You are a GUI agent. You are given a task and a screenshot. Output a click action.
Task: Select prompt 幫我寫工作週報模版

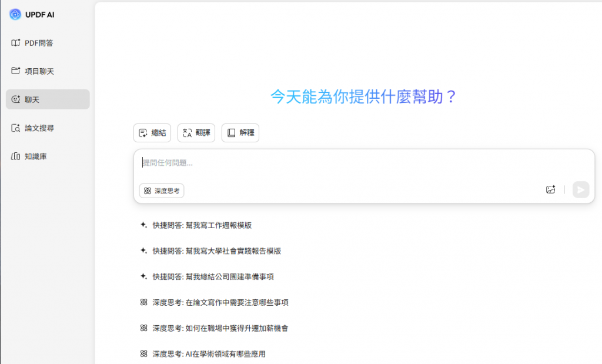[x=196, y=225]
